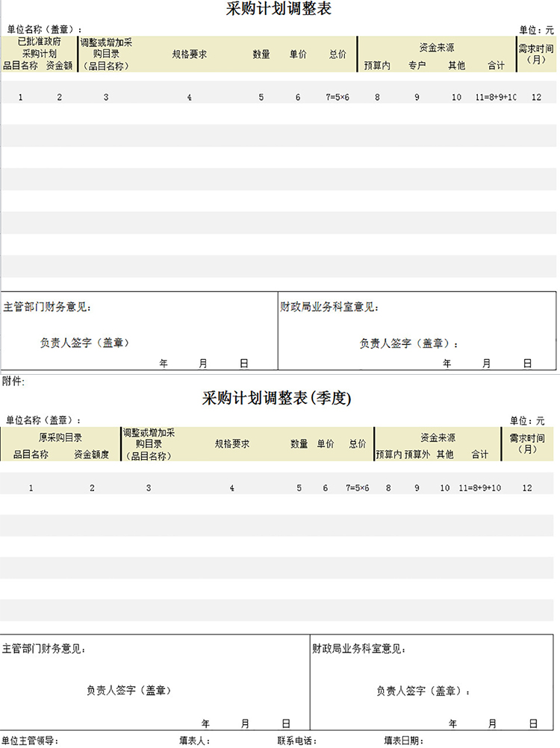The width and height of the screenshot is (560, 748).
Task: Select 11=8+9+10 cell in quarterly table
Action: click(x=479, y=488)
